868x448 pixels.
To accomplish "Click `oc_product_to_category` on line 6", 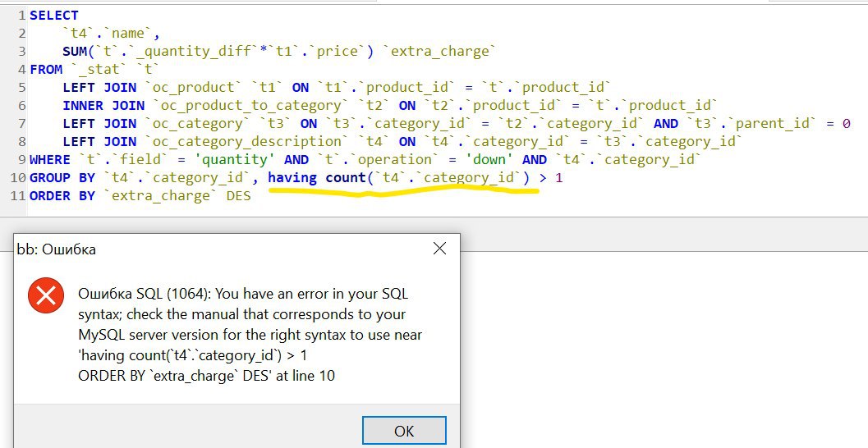I will tap(251, 106).
